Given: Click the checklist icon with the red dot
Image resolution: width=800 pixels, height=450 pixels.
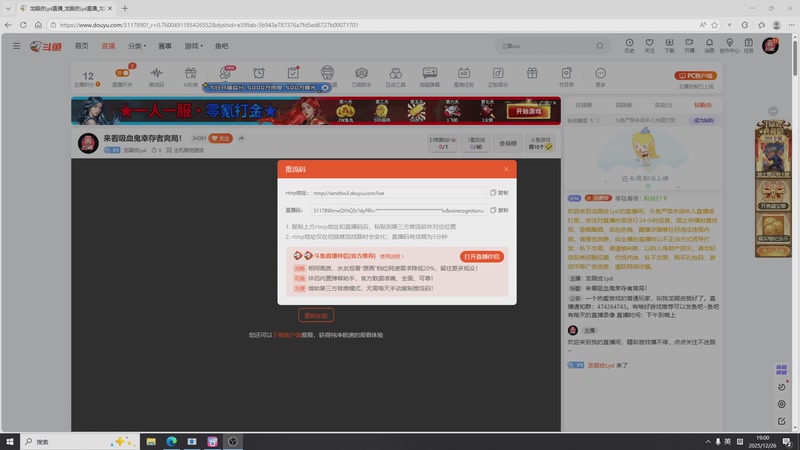Looking at the screenshot, I should pyautogui.click(x=293, y=73).
